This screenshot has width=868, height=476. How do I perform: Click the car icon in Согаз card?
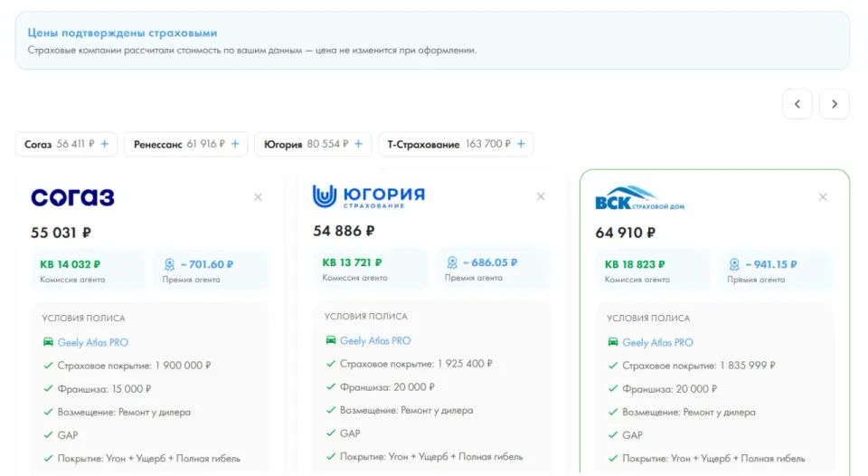coord(48,342)
